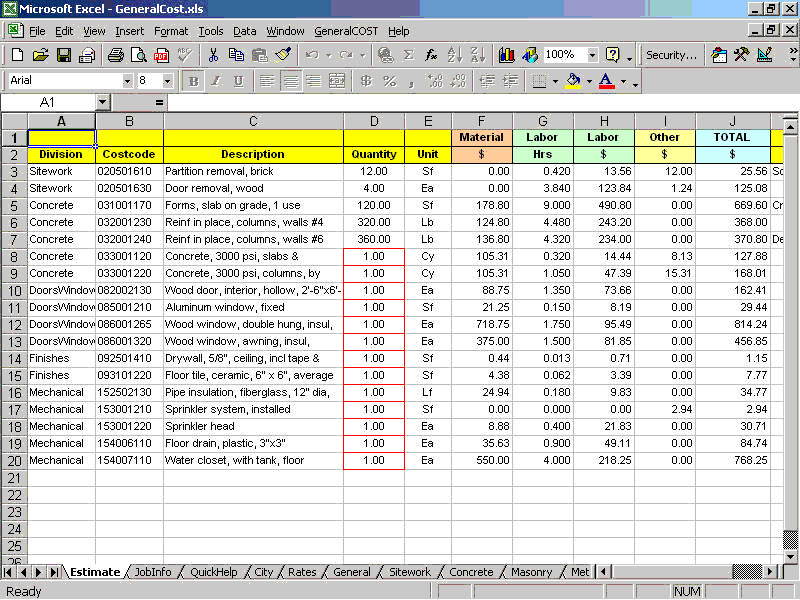Open the 100% zoom dropdown
The height and width of the screenshot is (600, 800).
pyautogui.click(x=592, y=55)
